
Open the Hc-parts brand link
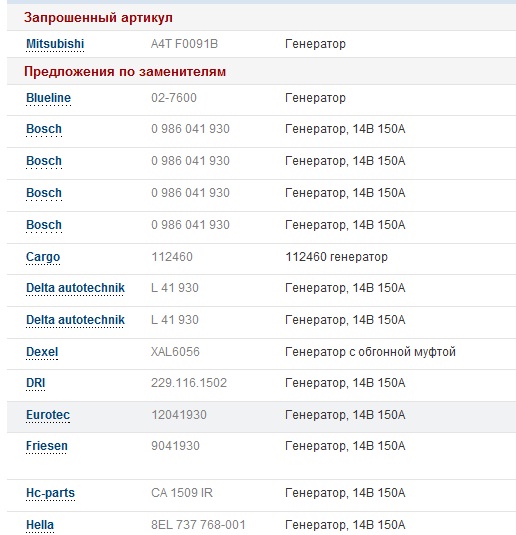[51, 493]
